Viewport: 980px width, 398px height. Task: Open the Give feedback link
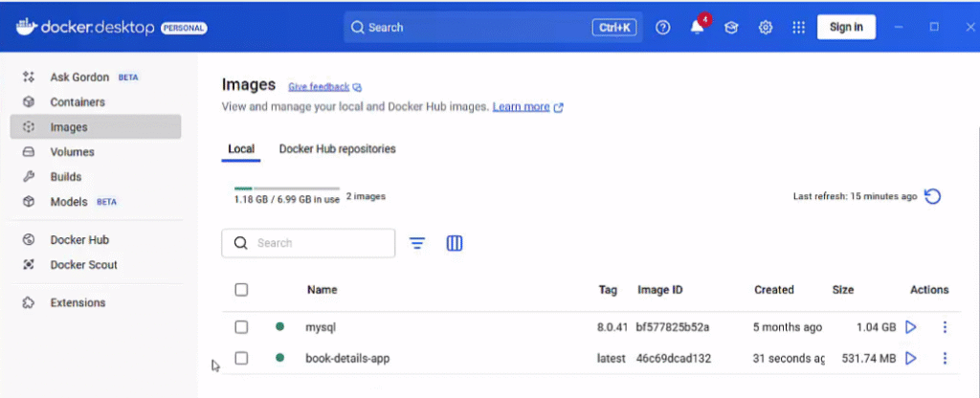(319, 87)
